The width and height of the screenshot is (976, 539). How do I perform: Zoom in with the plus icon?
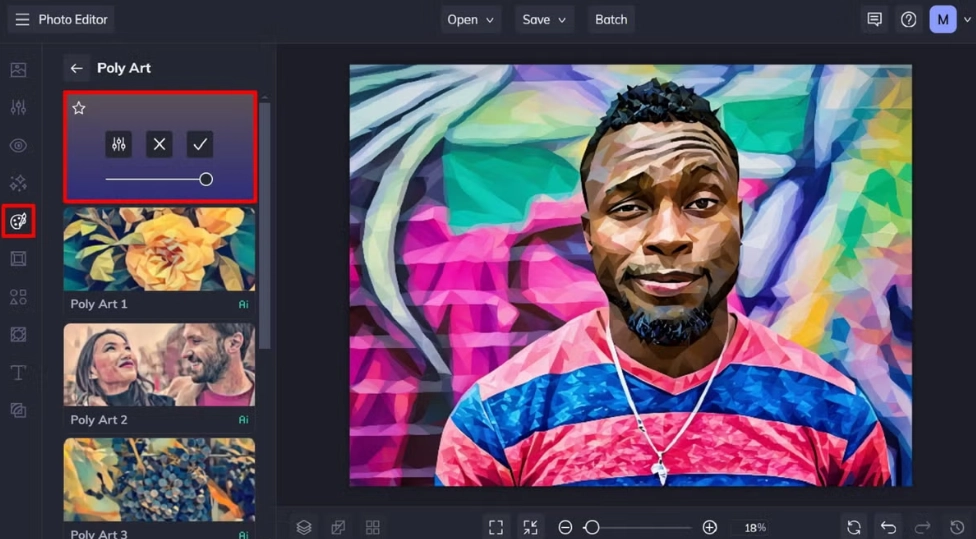(710, 527)
